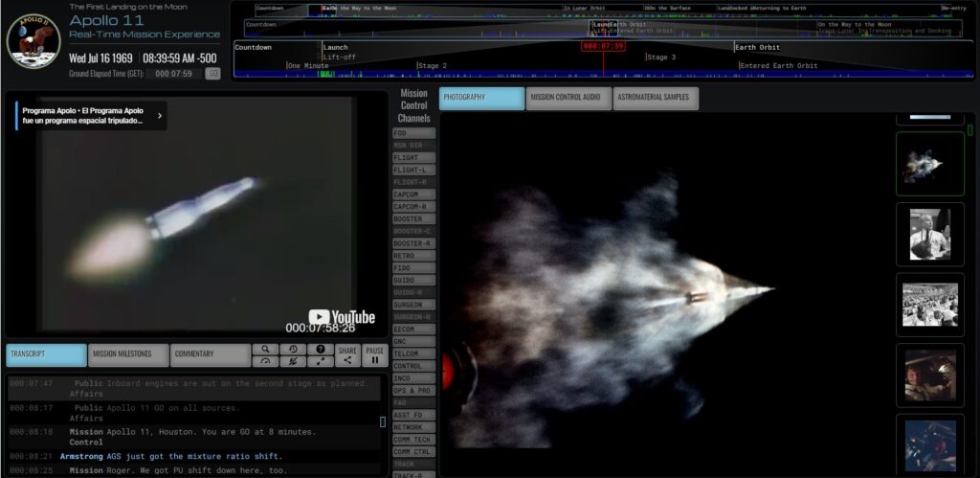Click the YouTube logo on the video

pyautogui.click(x=342, y=317)
